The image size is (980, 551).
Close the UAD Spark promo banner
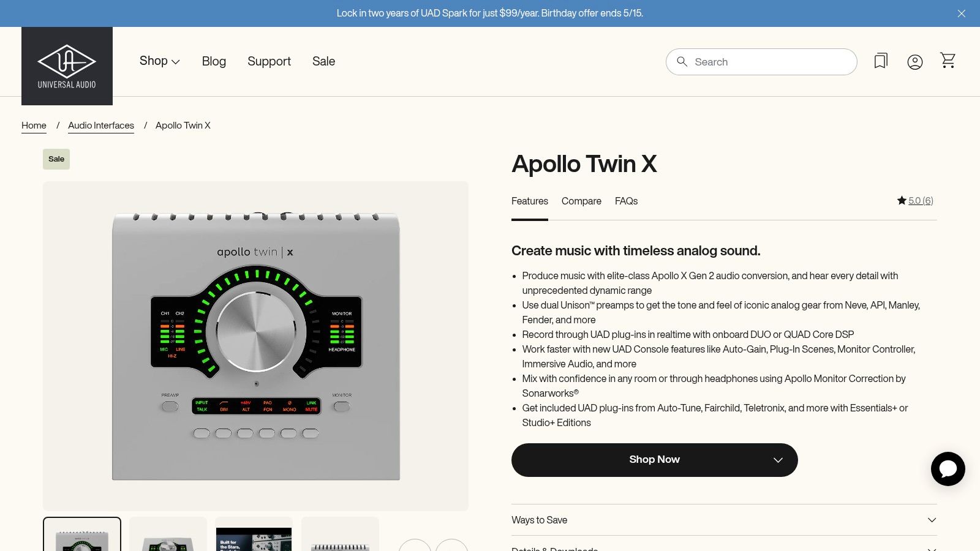(x=962, y=13)
